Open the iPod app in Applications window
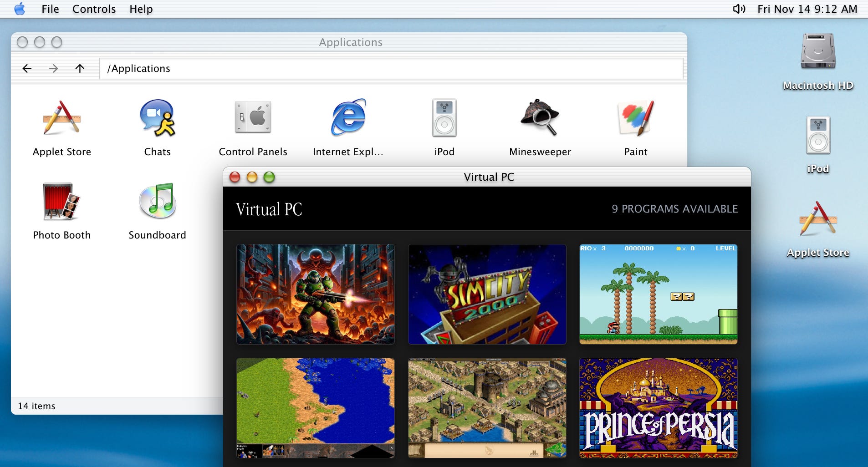 click(x=444, y=118)
